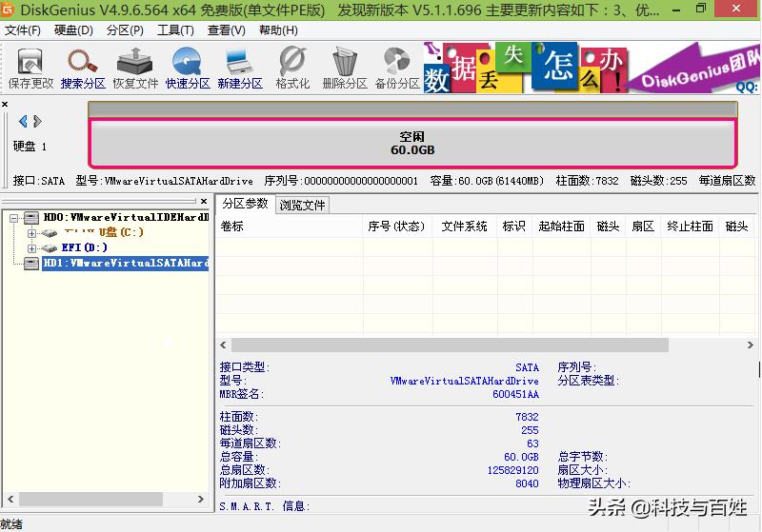Click the 删除分区 delete partition icon

[x=345, y=68]
